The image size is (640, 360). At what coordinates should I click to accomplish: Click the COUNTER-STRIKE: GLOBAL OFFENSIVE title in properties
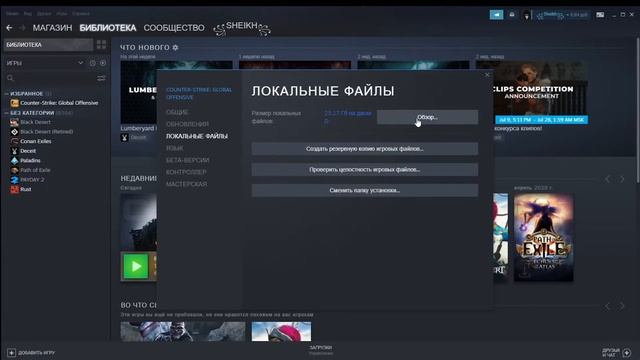pyautogui.click(x=199, y=93)
